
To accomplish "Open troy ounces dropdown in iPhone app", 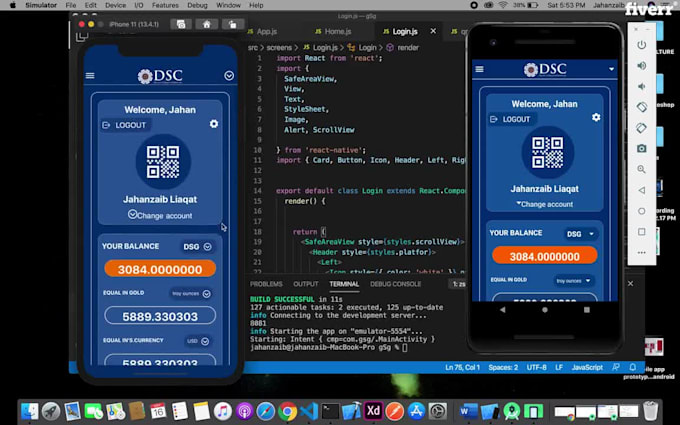I will click(191, 294).
